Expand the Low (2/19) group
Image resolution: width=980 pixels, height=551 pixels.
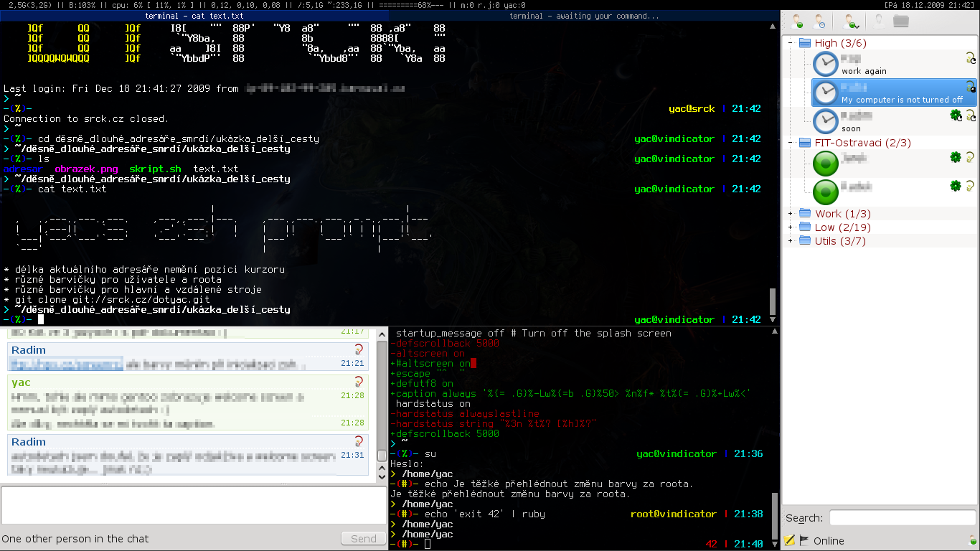[791, 227]
